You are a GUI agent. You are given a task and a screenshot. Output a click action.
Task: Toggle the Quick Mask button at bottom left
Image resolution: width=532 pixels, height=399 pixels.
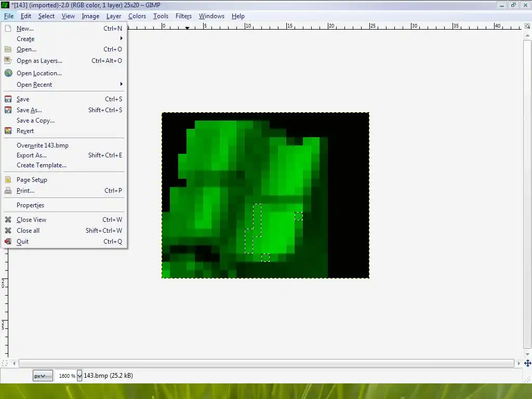4,363
